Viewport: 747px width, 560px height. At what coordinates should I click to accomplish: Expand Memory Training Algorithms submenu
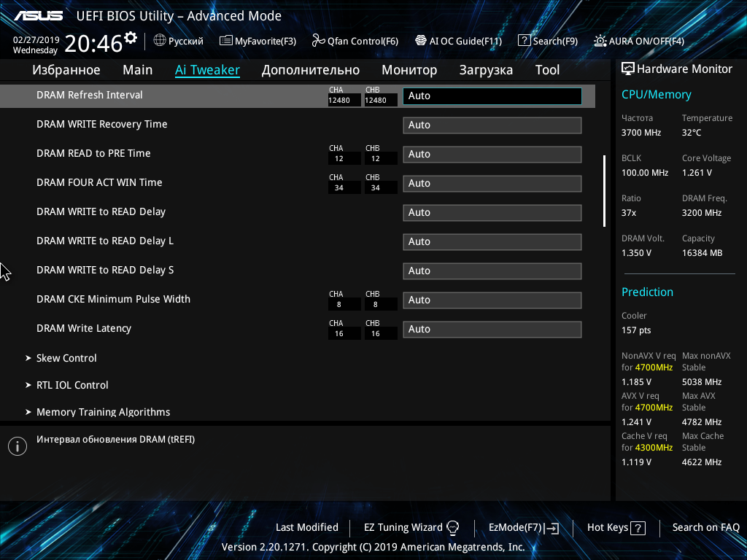(x=103, y=412)
